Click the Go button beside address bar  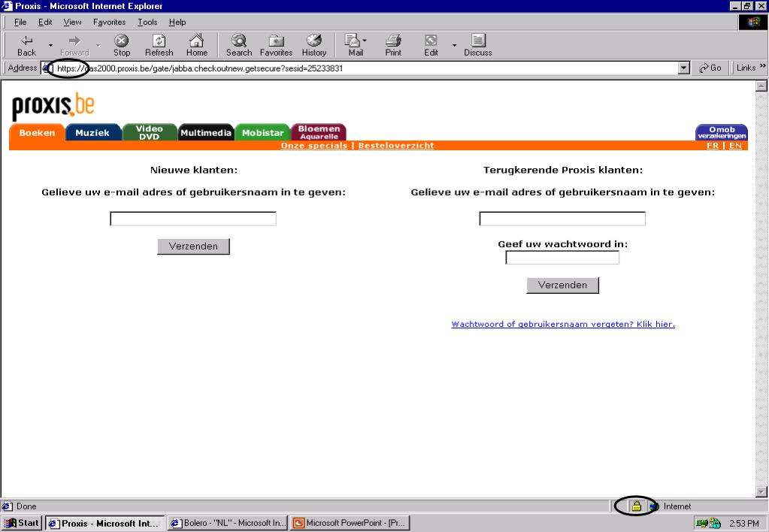point(710,68)
